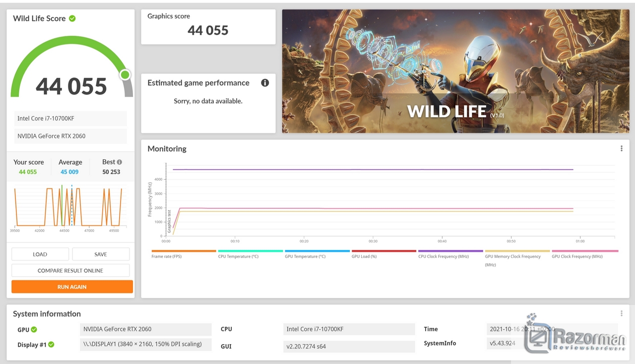Click the Average score value 45 009
The width and height of the screenshot is (635, 364).
tap(69, 172)
